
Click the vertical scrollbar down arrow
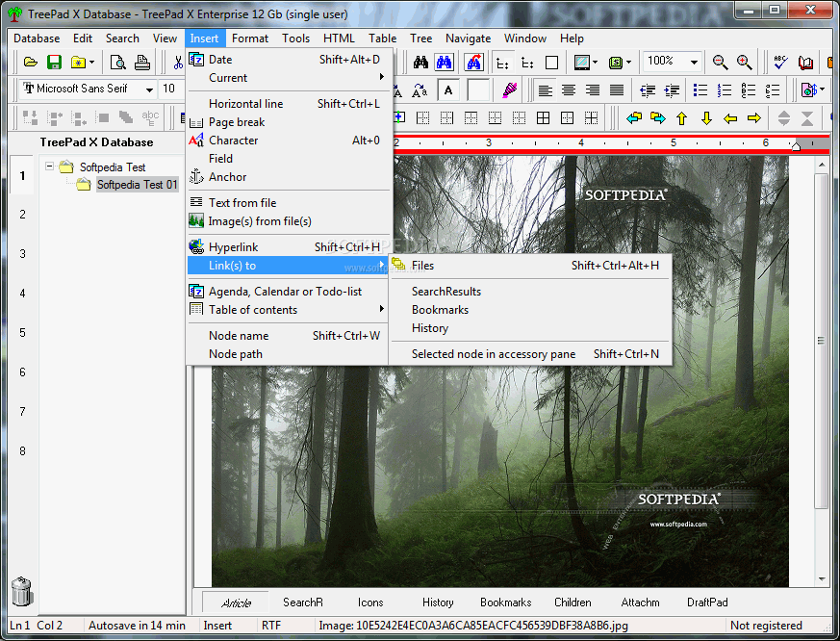coord(822,579)
